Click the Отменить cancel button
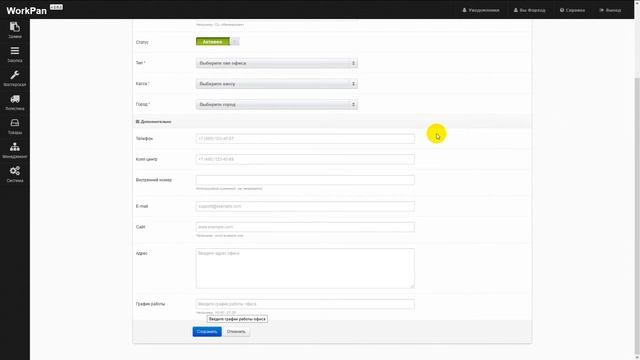Screen dimensions: 640x360 tap(236, 331)
